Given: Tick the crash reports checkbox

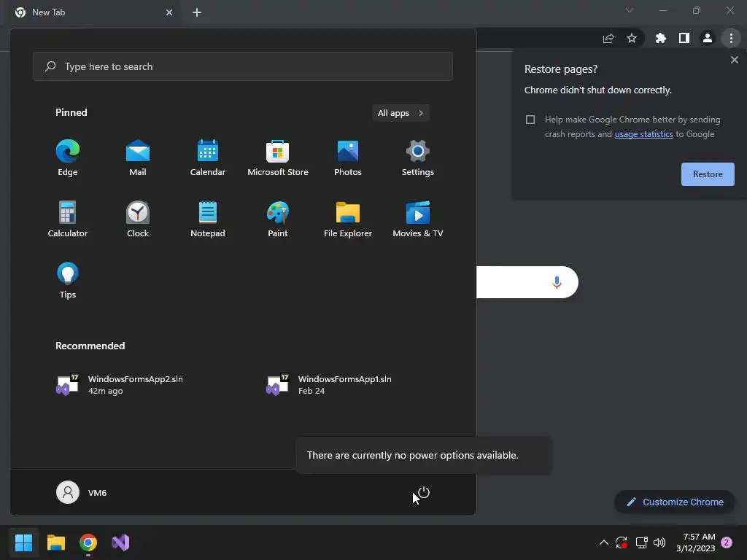Looking at the screenshot, I should tap(530, 120).
